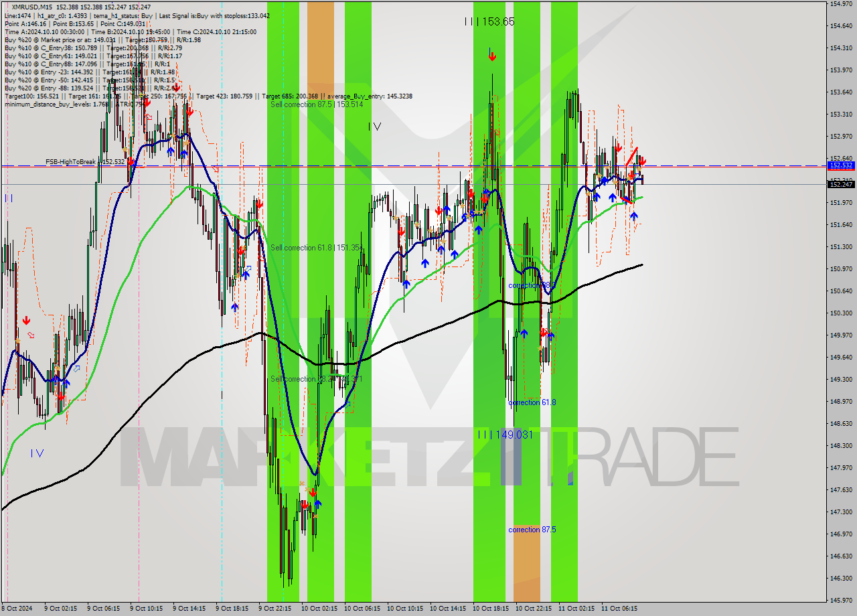Click the blue 'correction 87.5' label
The image size is (857, 616).
(x=533, y=530)
